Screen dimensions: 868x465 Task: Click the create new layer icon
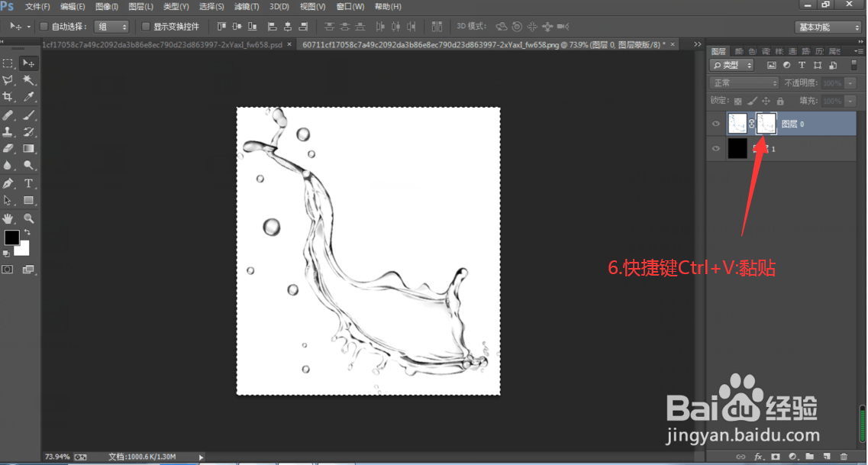tap(827, 457)
